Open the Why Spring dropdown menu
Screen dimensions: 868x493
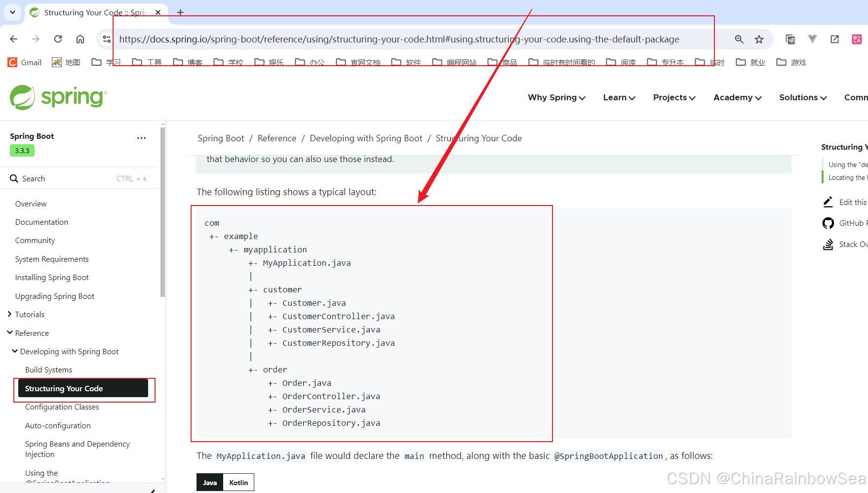coord(556,97)
